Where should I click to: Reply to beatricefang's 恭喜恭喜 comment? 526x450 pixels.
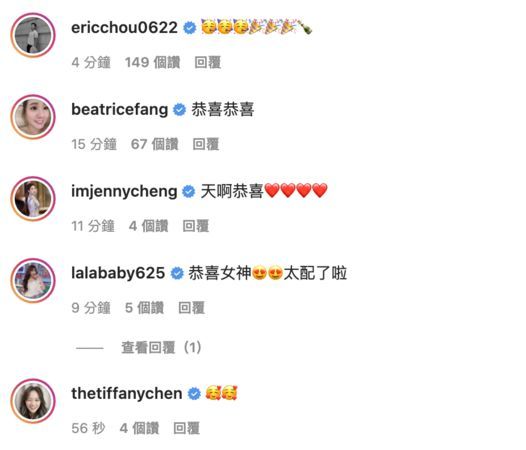(206, 144)
